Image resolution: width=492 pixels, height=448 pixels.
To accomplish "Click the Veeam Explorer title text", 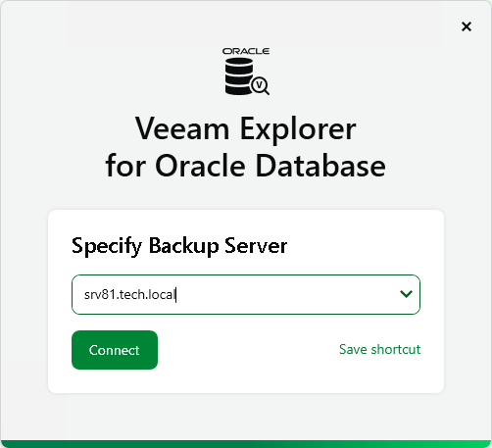I will [246, 128].
